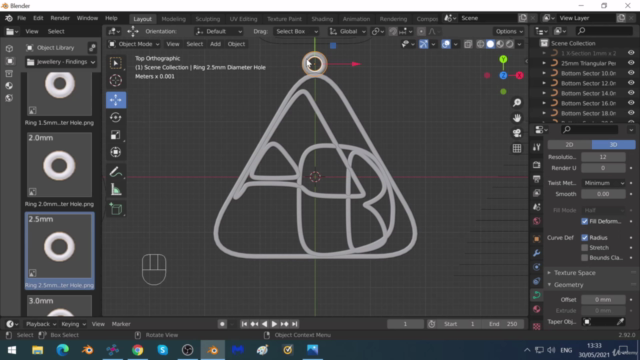Expand the Texture Space panel
Image resolution: width=640 pixels, height=360 pixels.
(x=574, y=273)
